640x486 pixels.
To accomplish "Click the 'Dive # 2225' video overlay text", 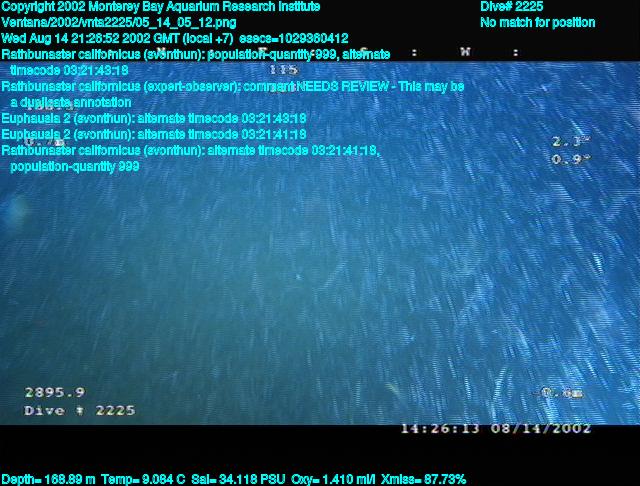I will 79,410.
